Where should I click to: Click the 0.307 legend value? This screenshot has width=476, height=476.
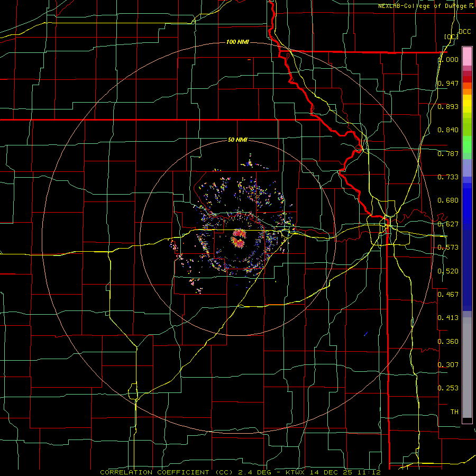click(x=448, y=364)
